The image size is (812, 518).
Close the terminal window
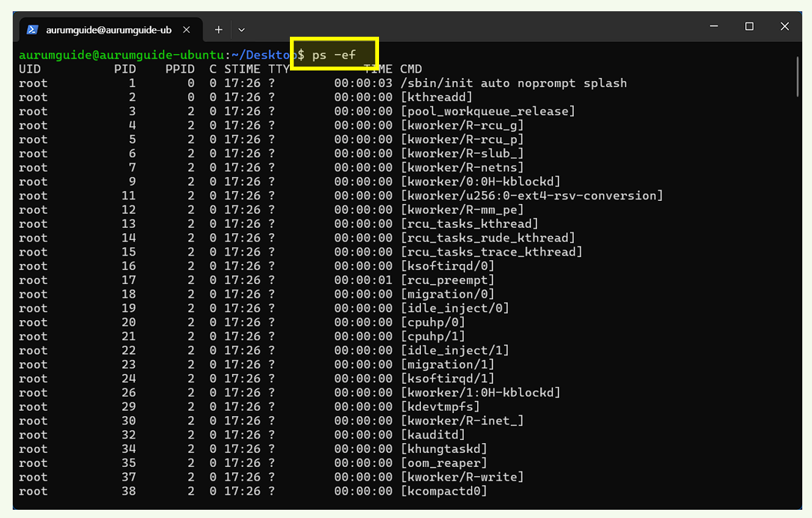[784, 26]
